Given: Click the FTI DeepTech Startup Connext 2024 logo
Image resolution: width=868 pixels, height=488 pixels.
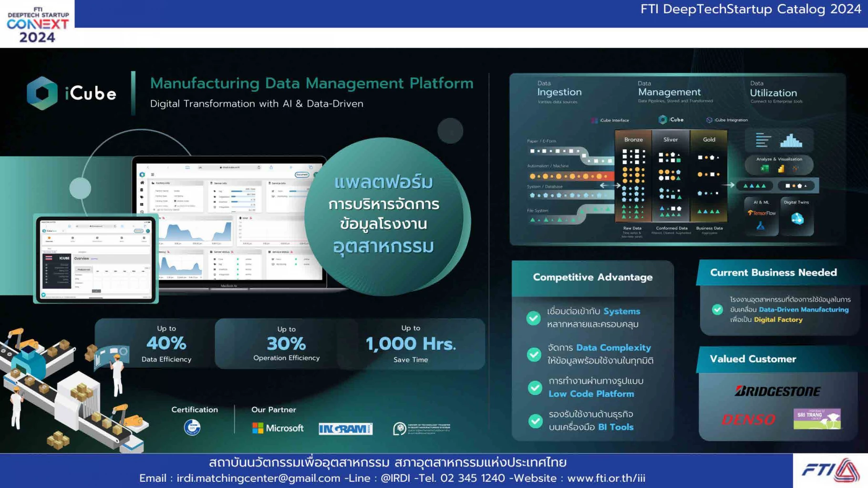Looking at the screenshot, I should pos(37,24).
